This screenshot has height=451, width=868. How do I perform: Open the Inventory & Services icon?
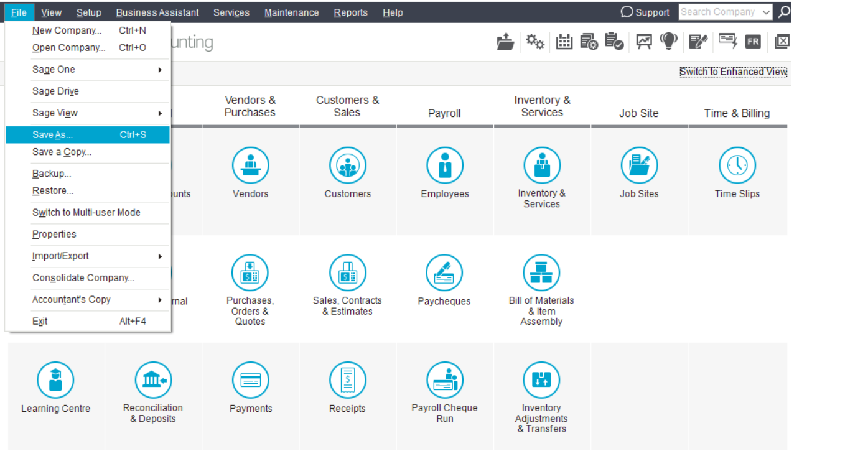click(542, 165)
